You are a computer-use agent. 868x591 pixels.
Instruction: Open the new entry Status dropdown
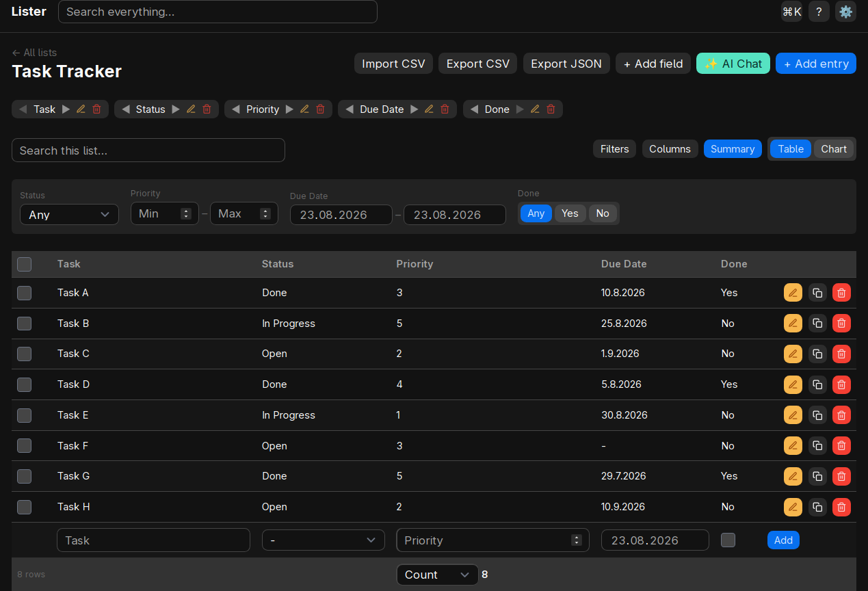(x=323, y=540)
